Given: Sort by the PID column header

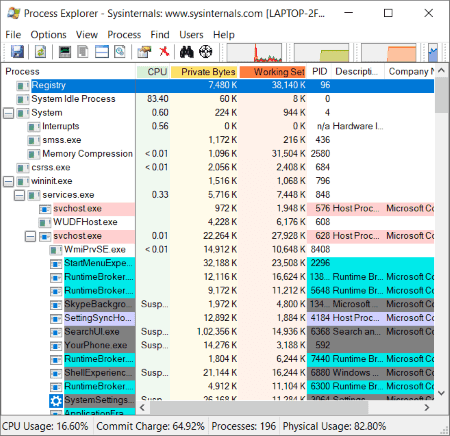Looking at the screenshot, I should click(x=319, y=72).
